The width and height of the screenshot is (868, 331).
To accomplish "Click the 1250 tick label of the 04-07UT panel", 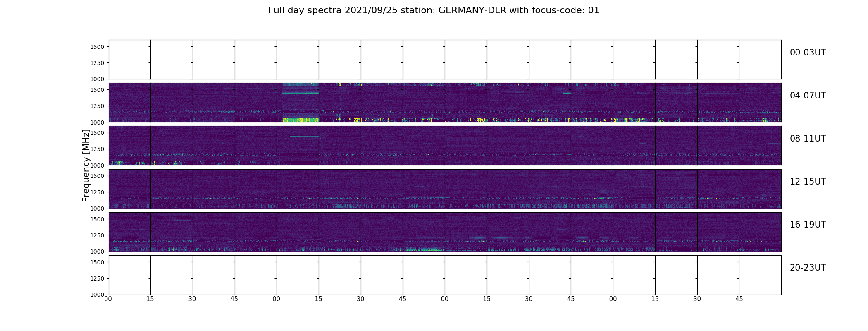I will [97, 106].
